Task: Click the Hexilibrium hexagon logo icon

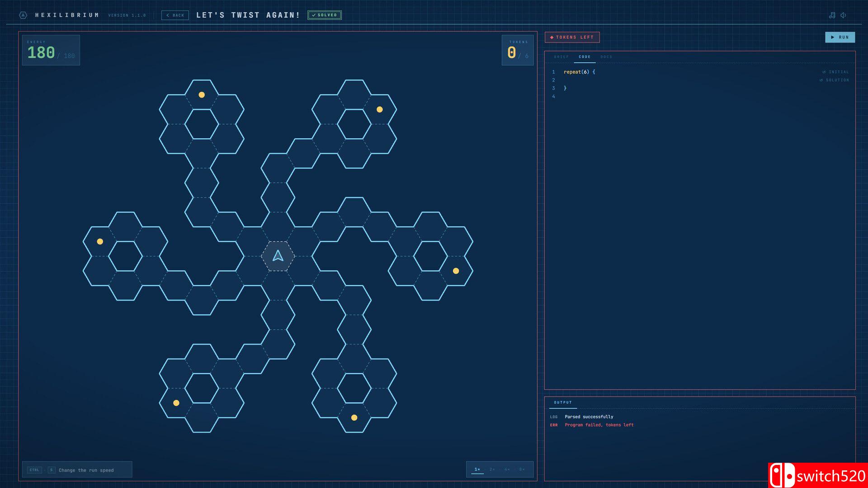Action: point(23,15)
